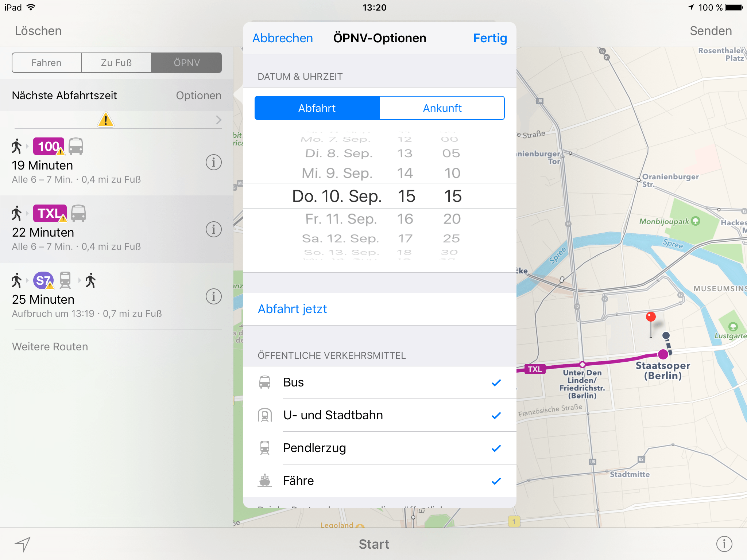Tap the warning triangle above the route list
Screen dimensions: 747x560
click(105, 120)
